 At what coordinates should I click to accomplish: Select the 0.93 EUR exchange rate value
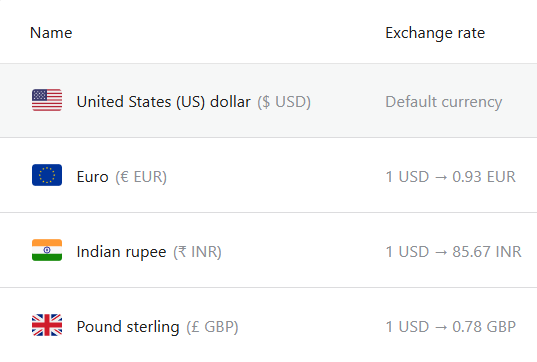point(484,177)
